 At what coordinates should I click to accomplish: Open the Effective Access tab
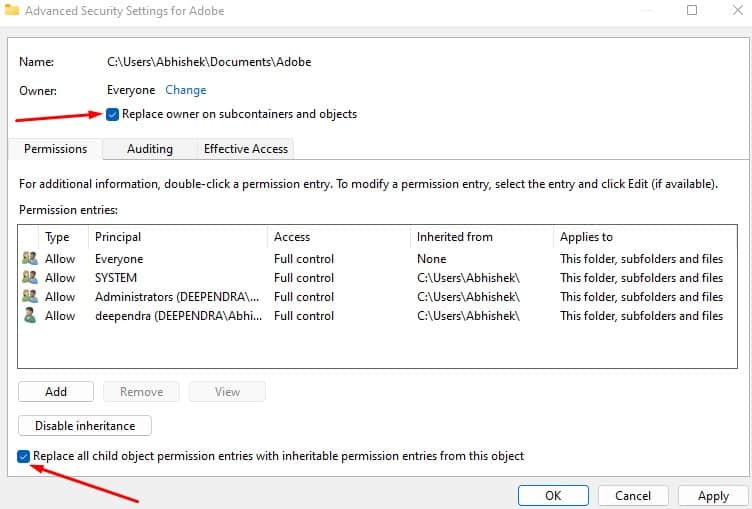point(246,149)
